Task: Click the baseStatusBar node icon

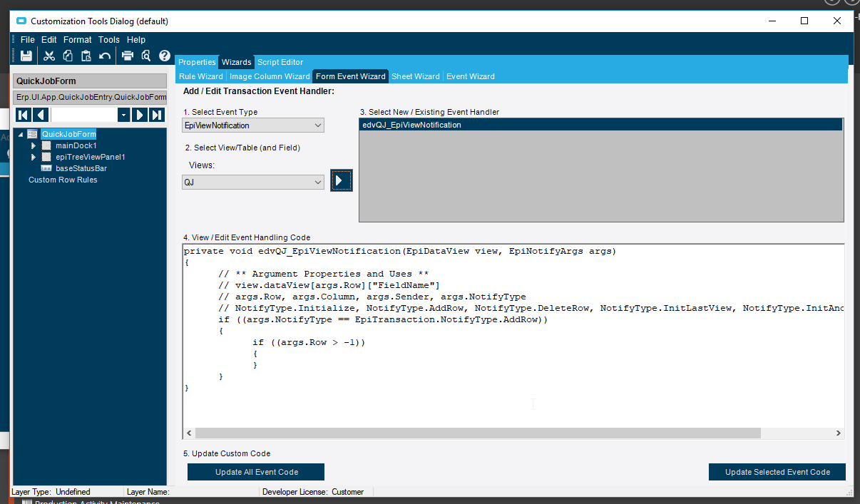Action: point(46,168)
